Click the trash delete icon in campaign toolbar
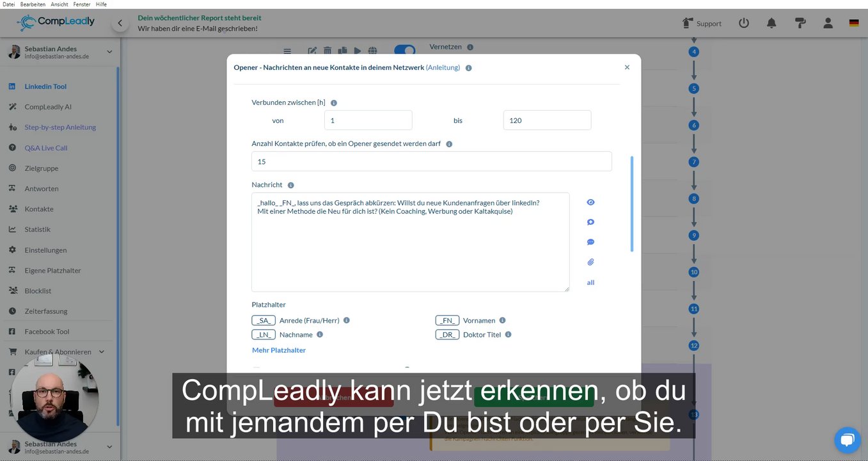The height and width of the screenshot is (461, 868). (x=327, y=51)
